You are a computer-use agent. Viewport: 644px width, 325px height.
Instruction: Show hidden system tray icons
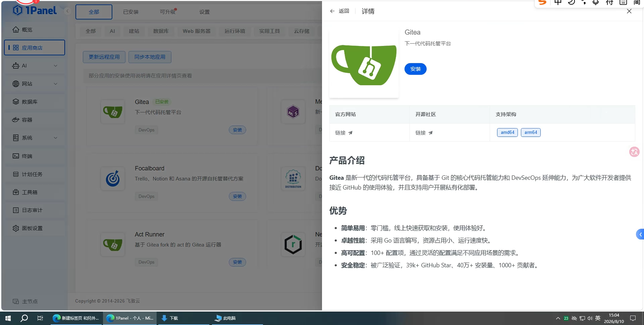tap(558, 318)
